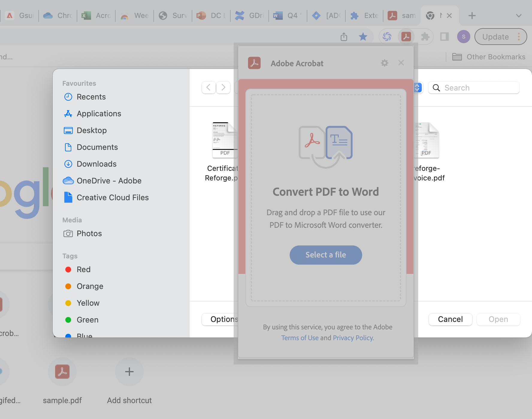532x419 pixels.
Task: Open the Other Bookmarks folder
Action: tap(489, 57)
